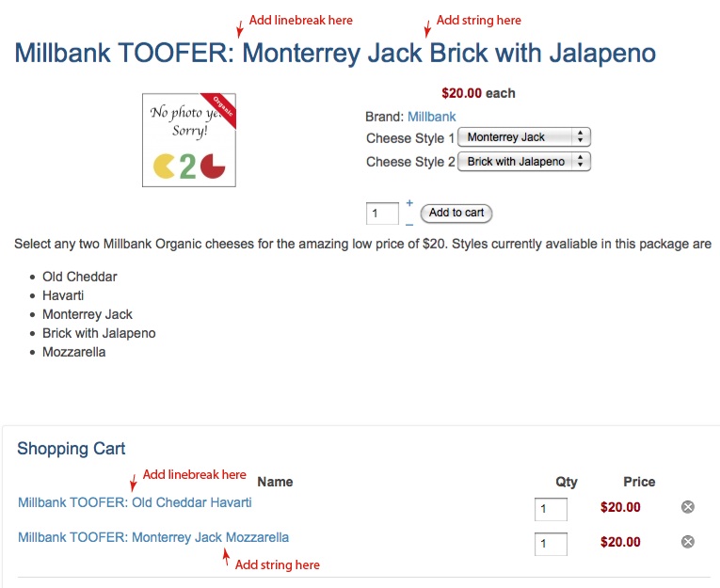The image size is (720, 588).
Task: Click the red Organic ribbon badge
Action: pyautogui.click(x=221, y=108)
